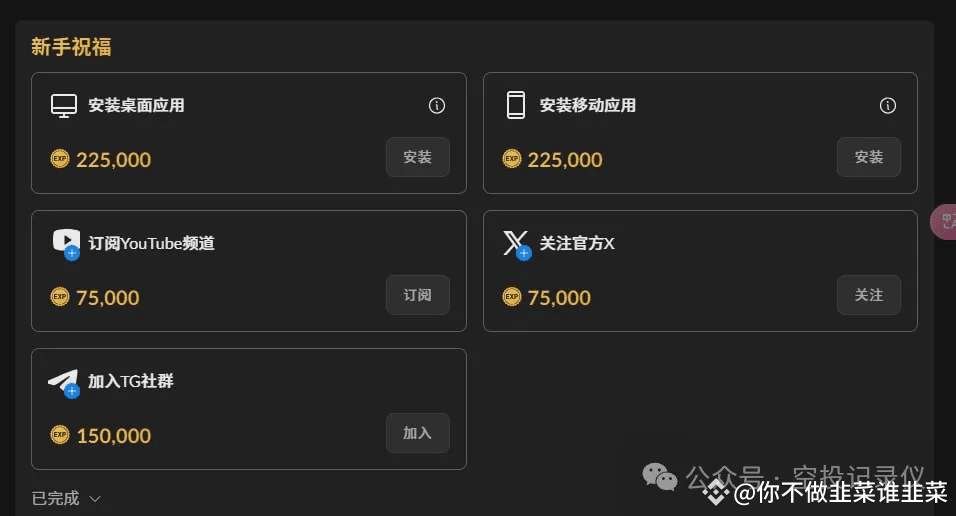Click the 新手祝福 section heading

click(71, 47)
